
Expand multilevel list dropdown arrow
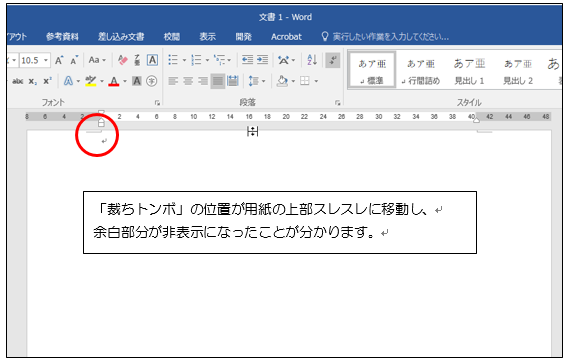tap(229, 60)
